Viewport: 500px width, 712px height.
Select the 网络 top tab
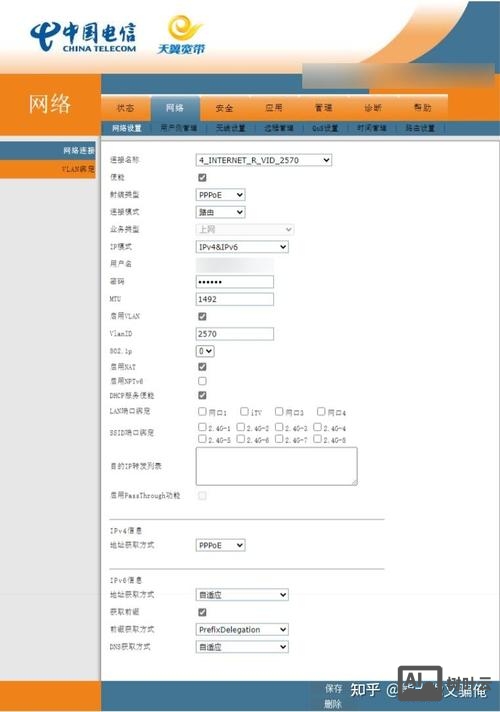point(175,108)
